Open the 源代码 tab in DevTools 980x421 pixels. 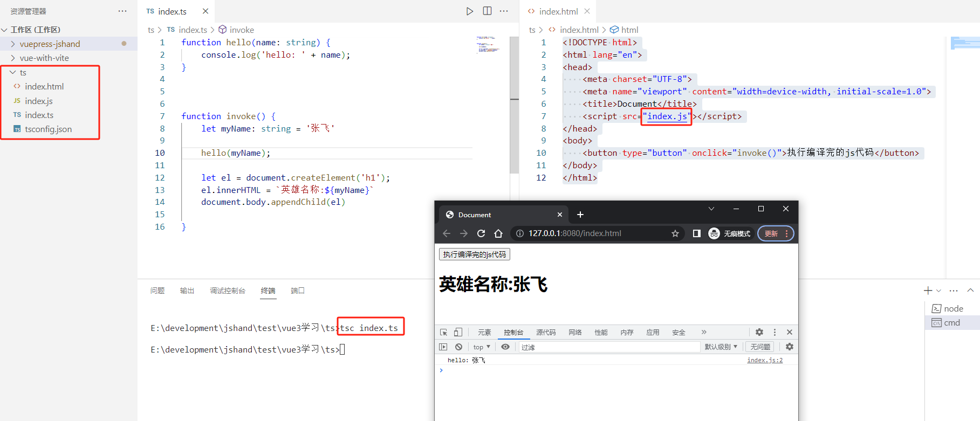(x=546, y=332)
